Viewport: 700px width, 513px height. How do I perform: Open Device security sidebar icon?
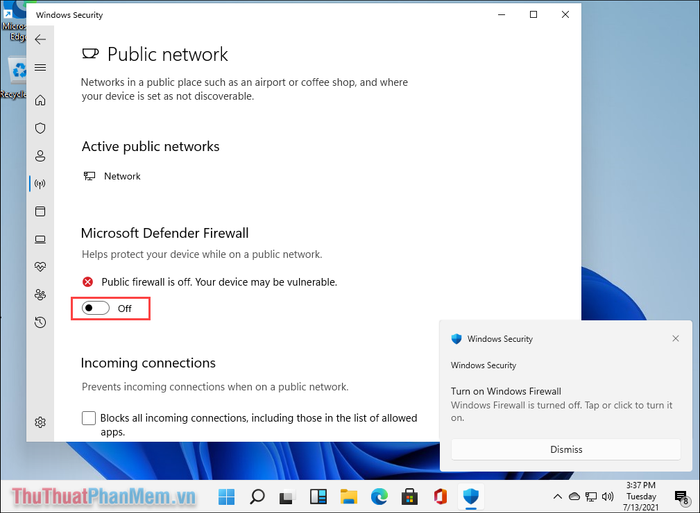tap(40, 240)
